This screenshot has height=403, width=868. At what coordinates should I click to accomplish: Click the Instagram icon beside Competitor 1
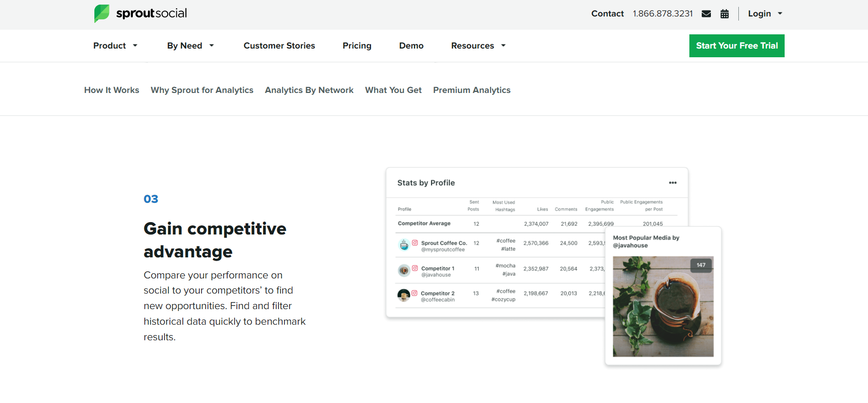pyautogui.click(x=415, y=268)
